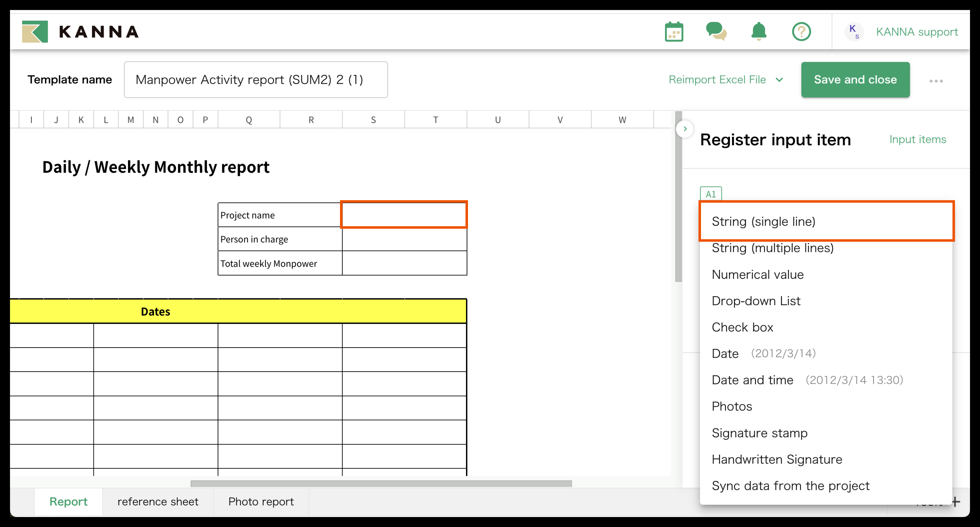Open the help question mark icon

[801, 32]
